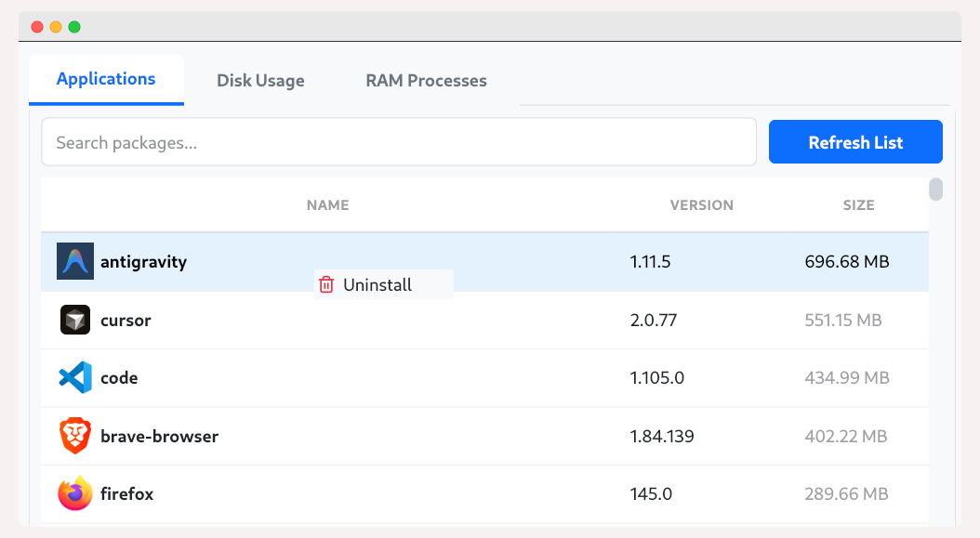Switch to the Applications tab
This screenshot has width=980, height=538.
click(x=106, y=80)
